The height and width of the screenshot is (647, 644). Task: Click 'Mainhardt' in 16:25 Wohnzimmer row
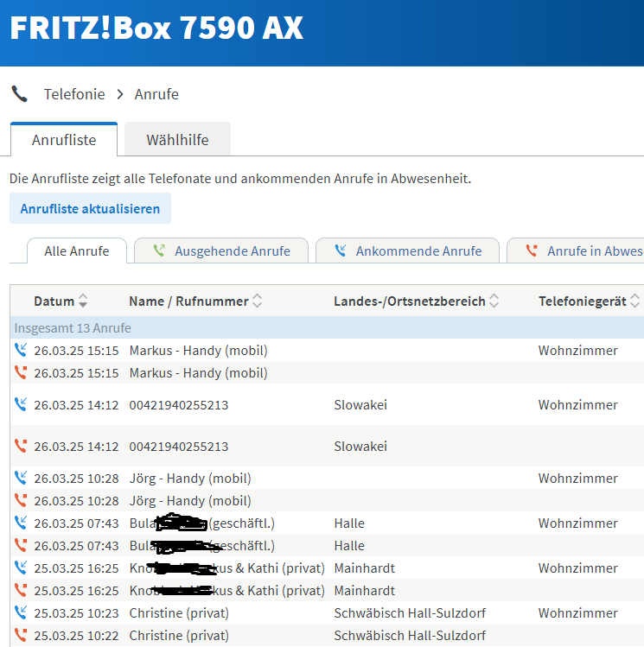coord(365,568)
